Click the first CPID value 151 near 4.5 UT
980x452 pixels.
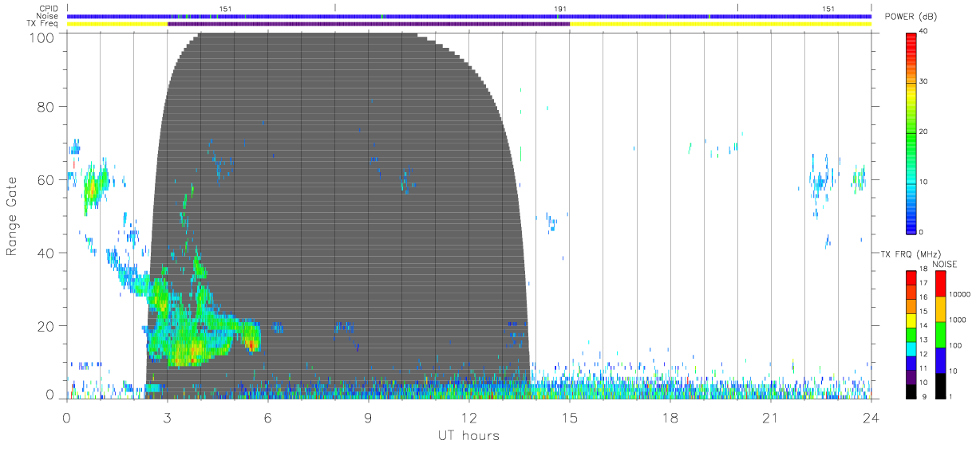(226, 9)
